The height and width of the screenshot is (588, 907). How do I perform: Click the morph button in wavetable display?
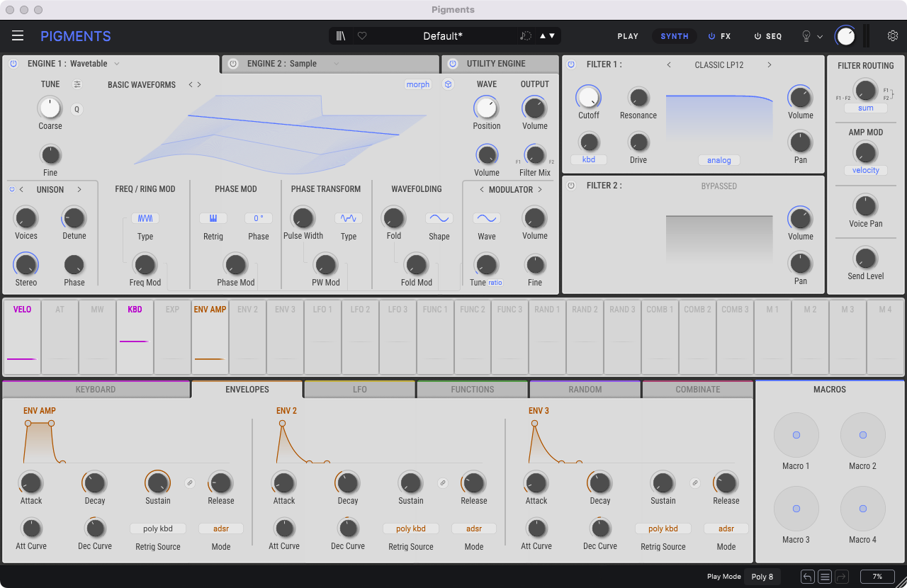point(417,84)
